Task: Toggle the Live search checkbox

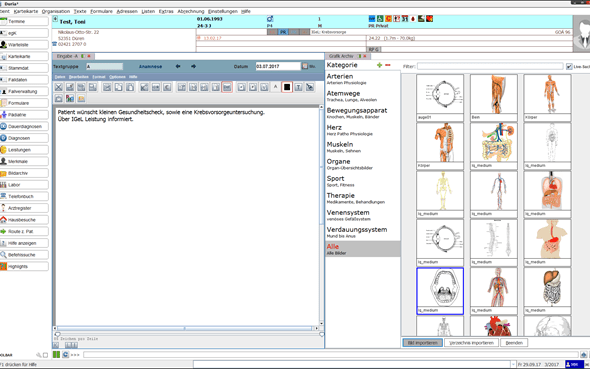Action: tap(569, 66)
